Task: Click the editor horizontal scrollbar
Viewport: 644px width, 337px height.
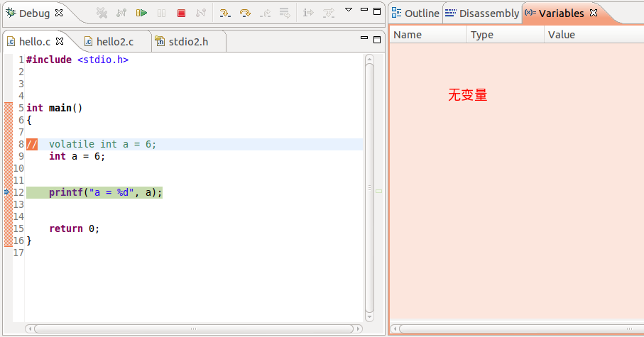Action: click(194, 328)
